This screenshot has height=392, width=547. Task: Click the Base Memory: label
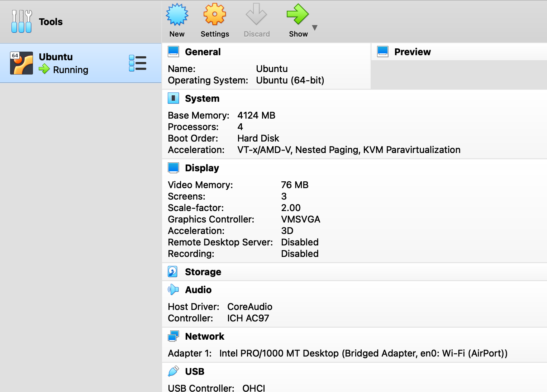199,115
